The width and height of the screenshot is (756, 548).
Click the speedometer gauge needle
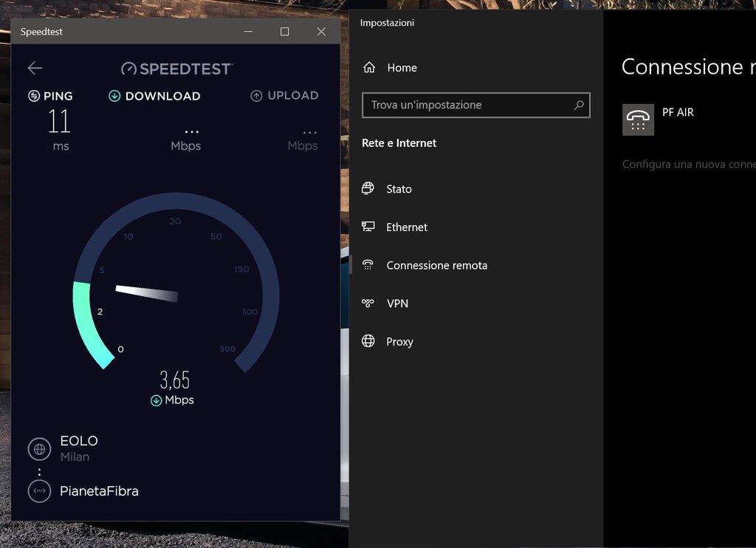click(x=148, y=293)
